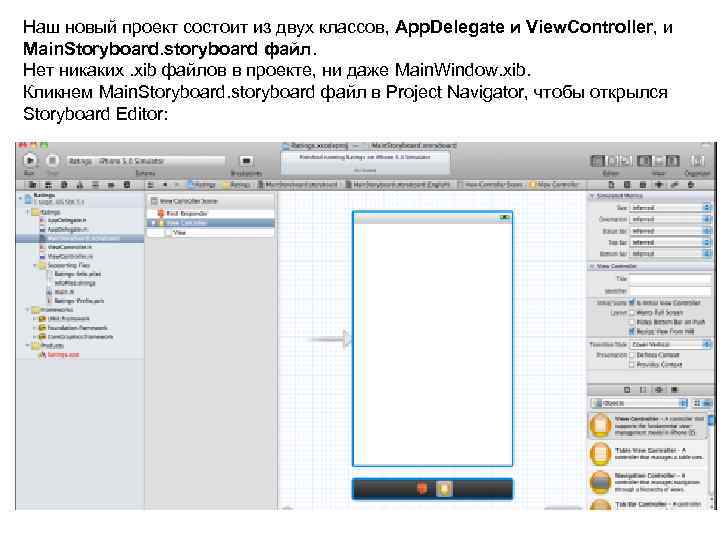Open the Transition Style dropdown
This screenshot has height=540, width=720.
coord(670,344)
